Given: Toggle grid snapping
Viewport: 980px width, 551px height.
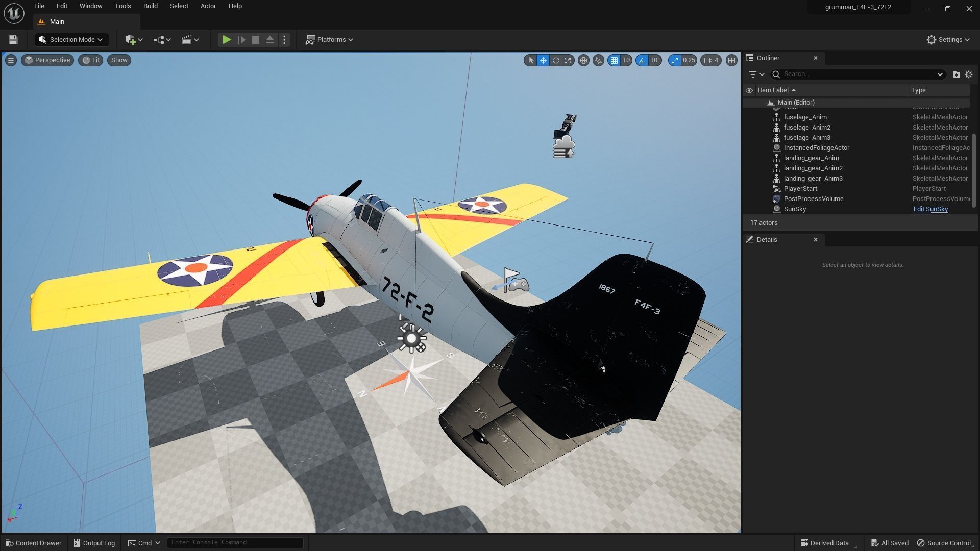Looking at the screenshot, I should [614, 60].
